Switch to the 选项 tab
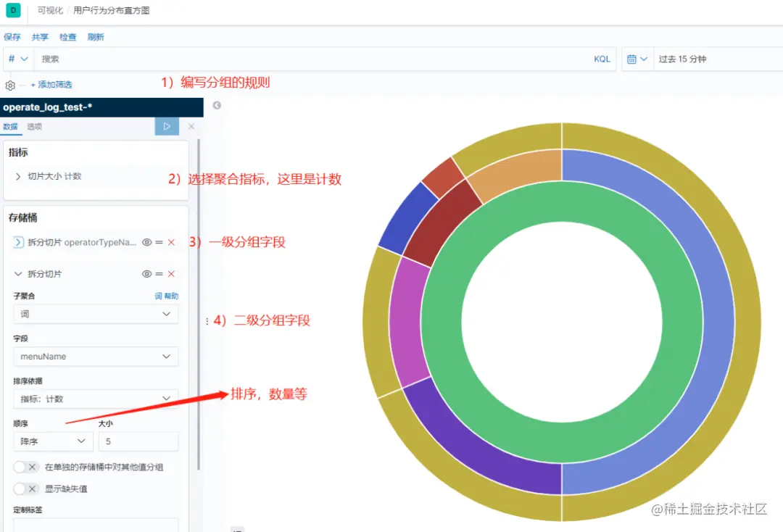This screenshot has width=783, height=532. pos(35,127)
